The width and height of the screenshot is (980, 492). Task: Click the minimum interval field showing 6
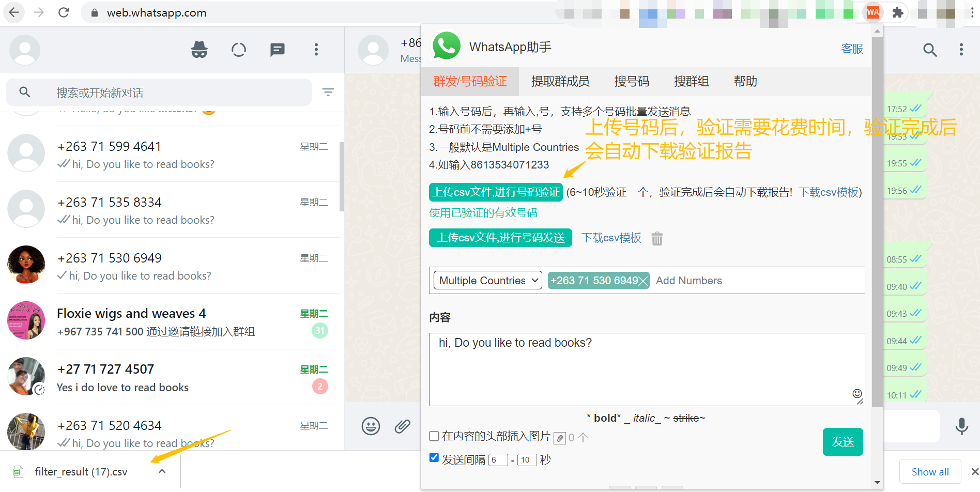point(498,460)
